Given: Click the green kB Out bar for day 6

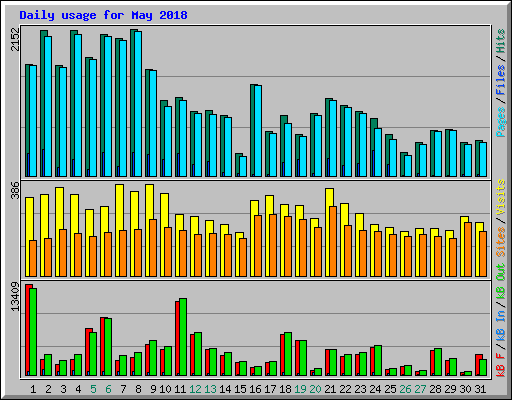Looking at the screenshot, I should [108, 347].
